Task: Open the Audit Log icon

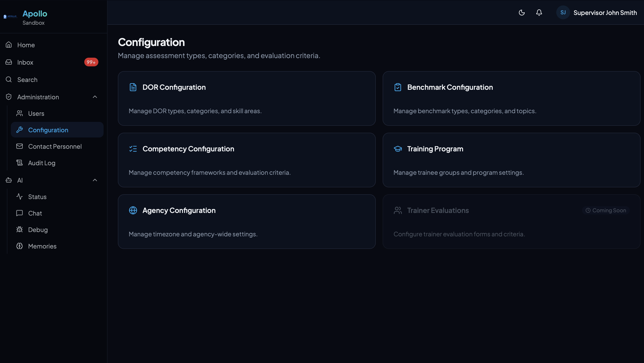Action: 20,163
